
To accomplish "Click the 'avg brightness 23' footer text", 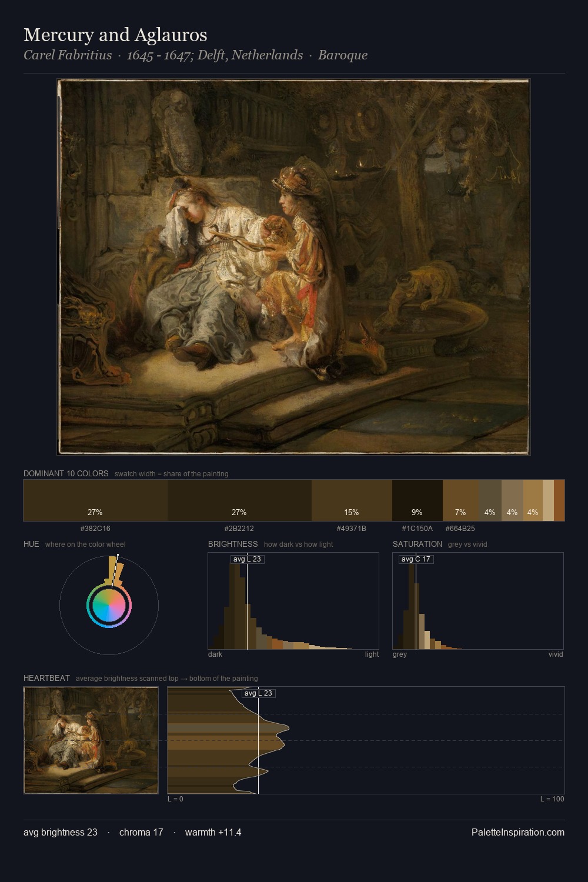I will (61, 832).
